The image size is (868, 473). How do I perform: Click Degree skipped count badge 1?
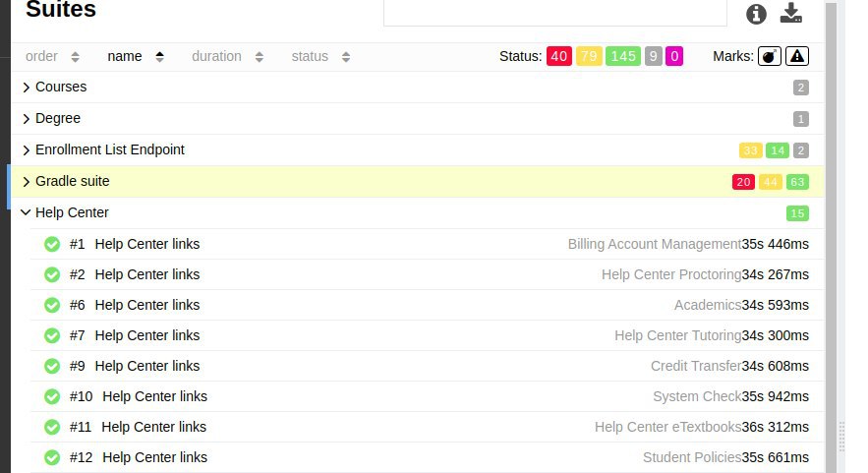(800, 119)
